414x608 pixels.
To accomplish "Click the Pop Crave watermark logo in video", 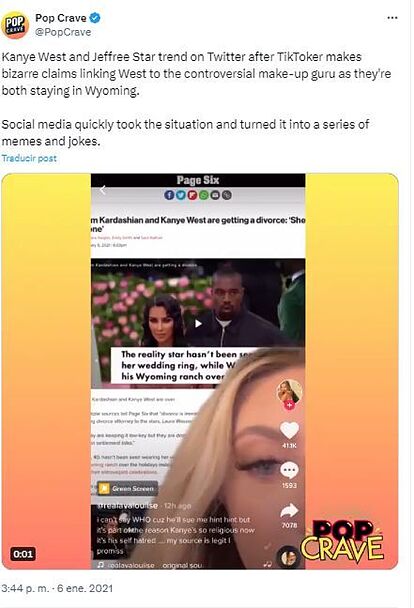I will [x=342, y=540].
